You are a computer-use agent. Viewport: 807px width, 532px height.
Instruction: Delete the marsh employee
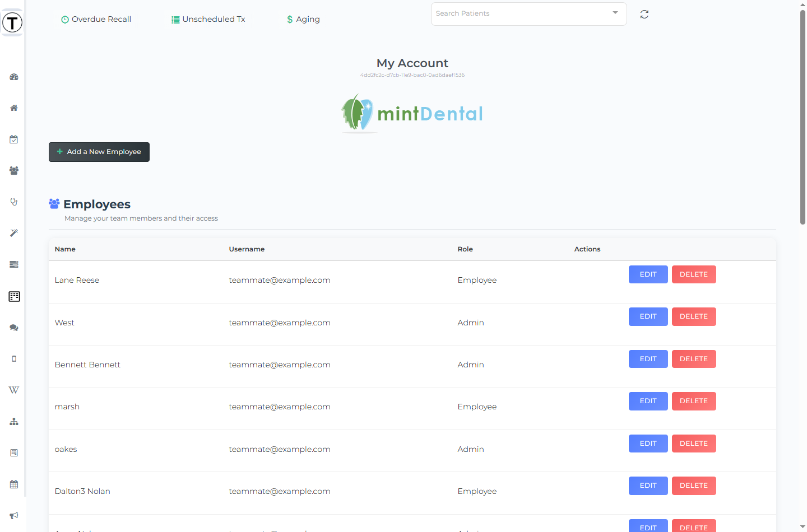[694, 401]
